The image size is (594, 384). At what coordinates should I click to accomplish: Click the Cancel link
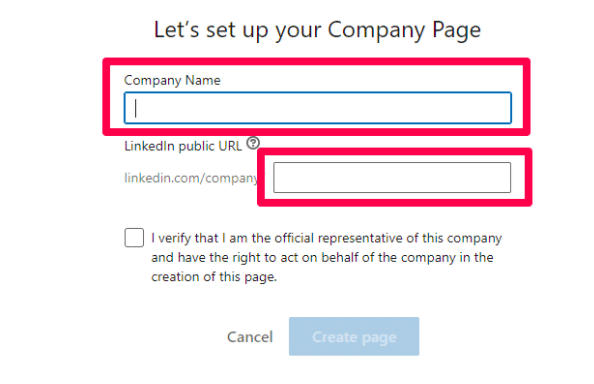click(x=250, y=337)
